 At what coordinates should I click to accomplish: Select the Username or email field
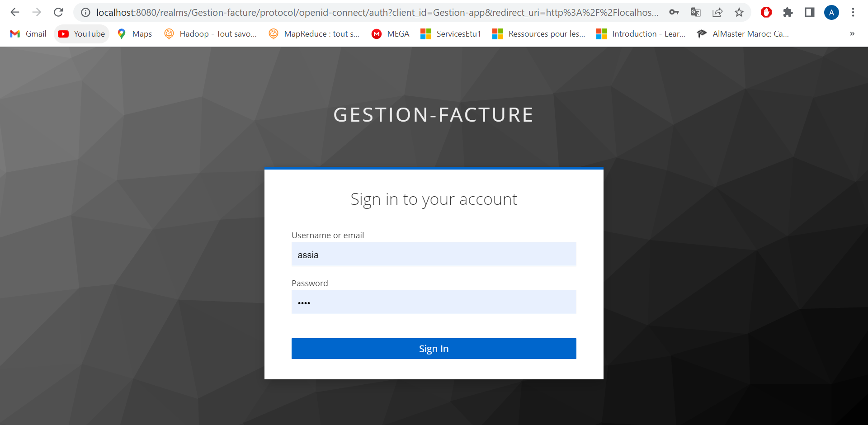pos(434,254)
